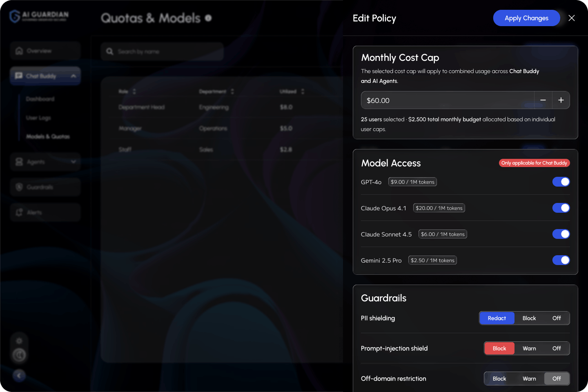
Task: Toggle Claude Sonnet 4.5 model access
Action: coord(561,234)
